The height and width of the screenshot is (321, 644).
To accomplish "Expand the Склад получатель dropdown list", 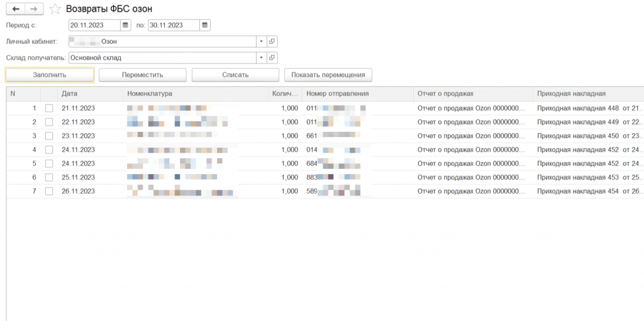I will click(261, 58).
